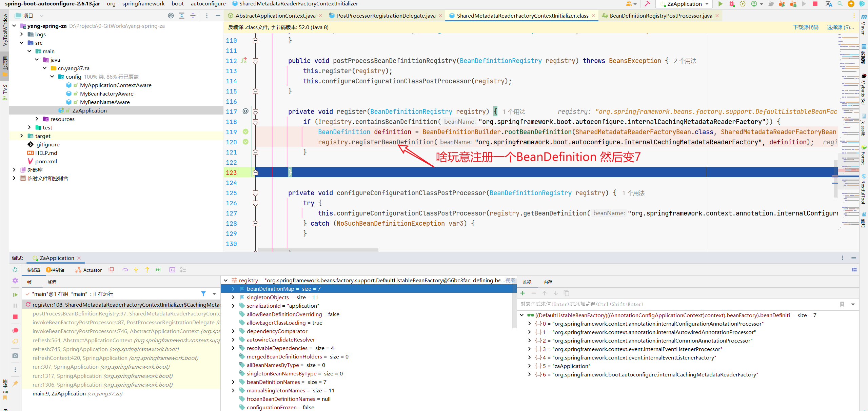868x411 pixels.
Task: Switch to the 控制台 console tab
Action: tap(58, 270)
